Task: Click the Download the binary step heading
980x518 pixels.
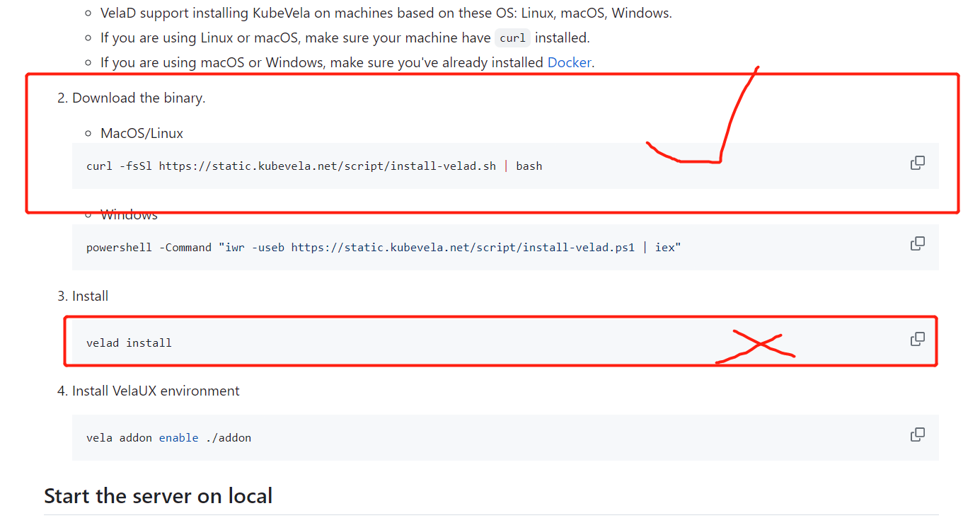Action: (139, 97)
